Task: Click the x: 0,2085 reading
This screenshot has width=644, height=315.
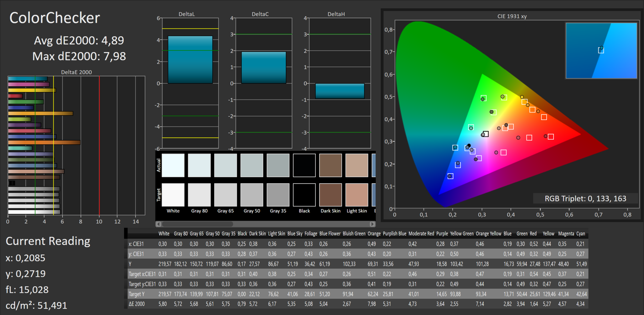Action: (25, 258)
